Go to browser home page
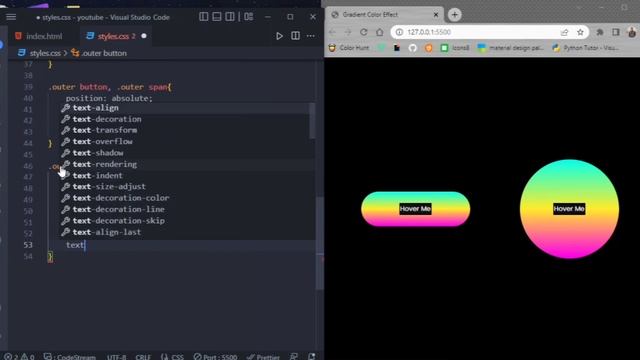This screenshot has width=640, height=360. pyautogui.click(x=380, y=32)
